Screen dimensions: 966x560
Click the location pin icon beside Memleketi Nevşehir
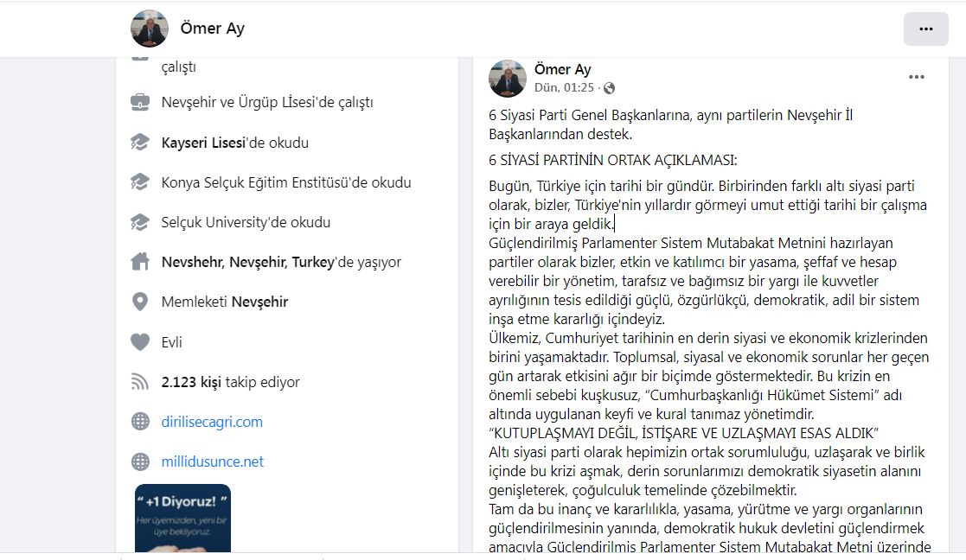[x=140, y=302]
